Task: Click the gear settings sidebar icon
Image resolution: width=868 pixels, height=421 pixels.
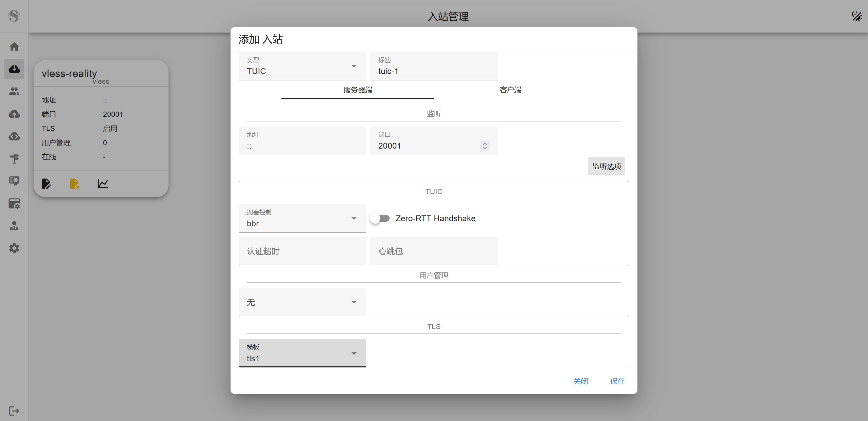Action: point(14,248)
